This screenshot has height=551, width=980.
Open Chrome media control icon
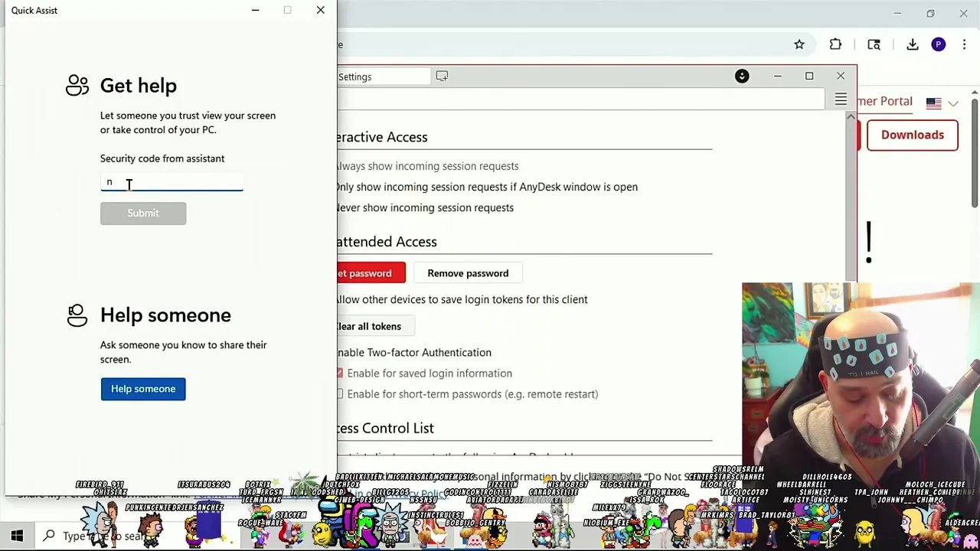tap(874, 44)
